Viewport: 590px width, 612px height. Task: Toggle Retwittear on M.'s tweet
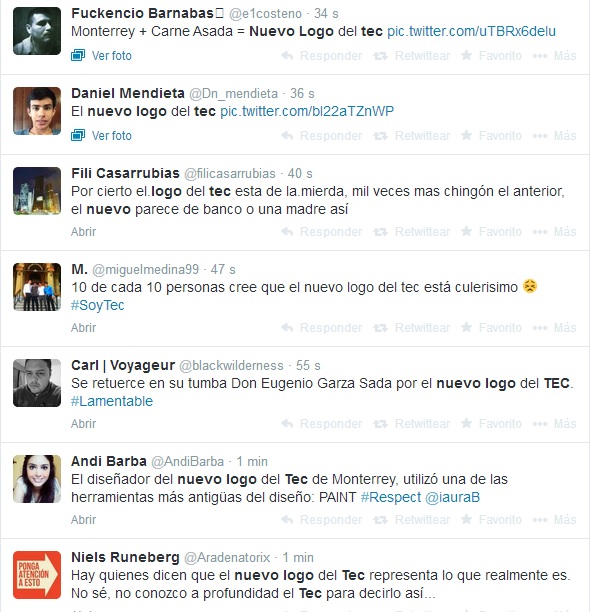point(412,327)
